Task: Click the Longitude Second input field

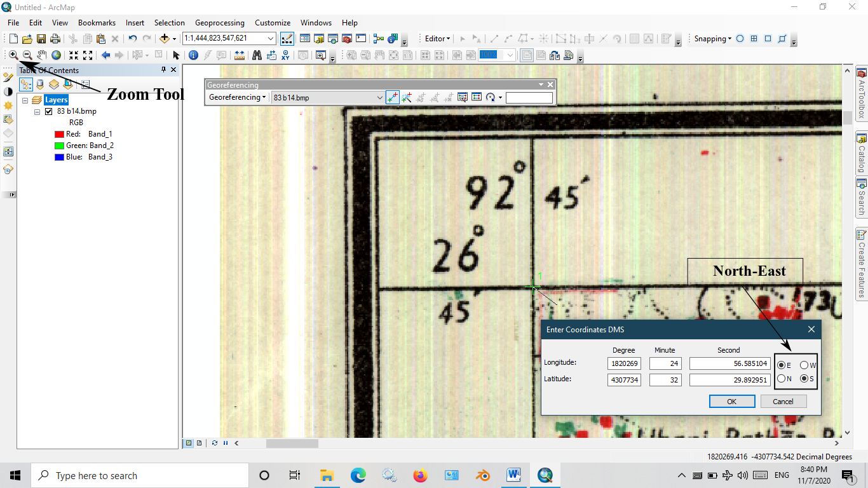Action: (x=728, y=363)
